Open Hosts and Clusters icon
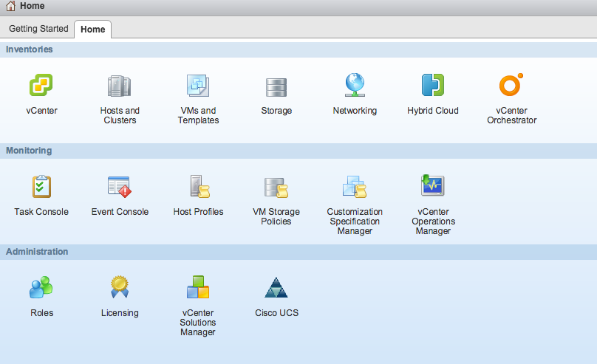This screenshot has height=364, width=597. pyautogui.click(x=120, y=86)
